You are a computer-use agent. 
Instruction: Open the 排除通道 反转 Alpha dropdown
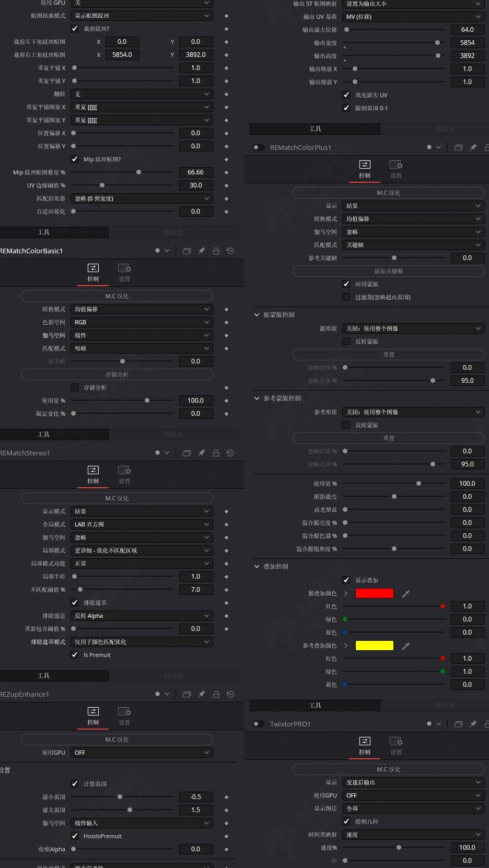142,616
